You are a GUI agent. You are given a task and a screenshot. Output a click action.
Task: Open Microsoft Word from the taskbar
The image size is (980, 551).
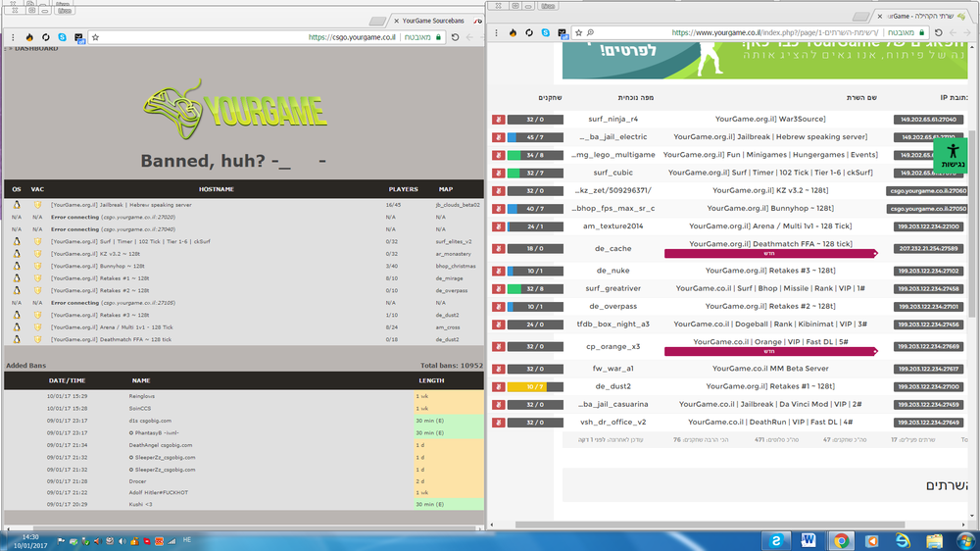[x=808, y=539]
